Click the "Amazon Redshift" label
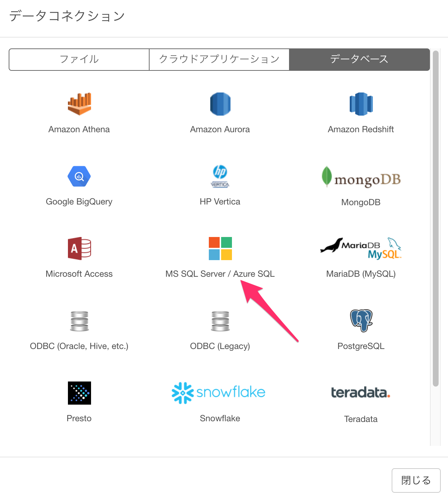Screen dimensions: 448x500 [x=361, y=129]
